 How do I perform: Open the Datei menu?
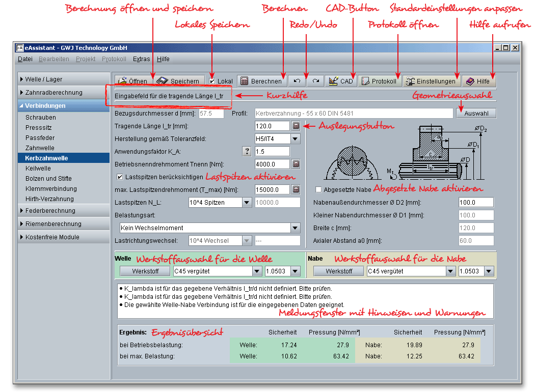(x=25, y=59)
